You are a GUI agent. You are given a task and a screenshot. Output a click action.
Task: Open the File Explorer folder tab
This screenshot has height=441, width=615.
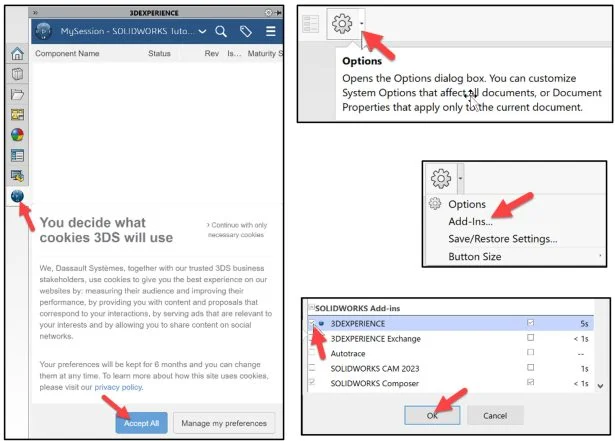click(17, 94)
